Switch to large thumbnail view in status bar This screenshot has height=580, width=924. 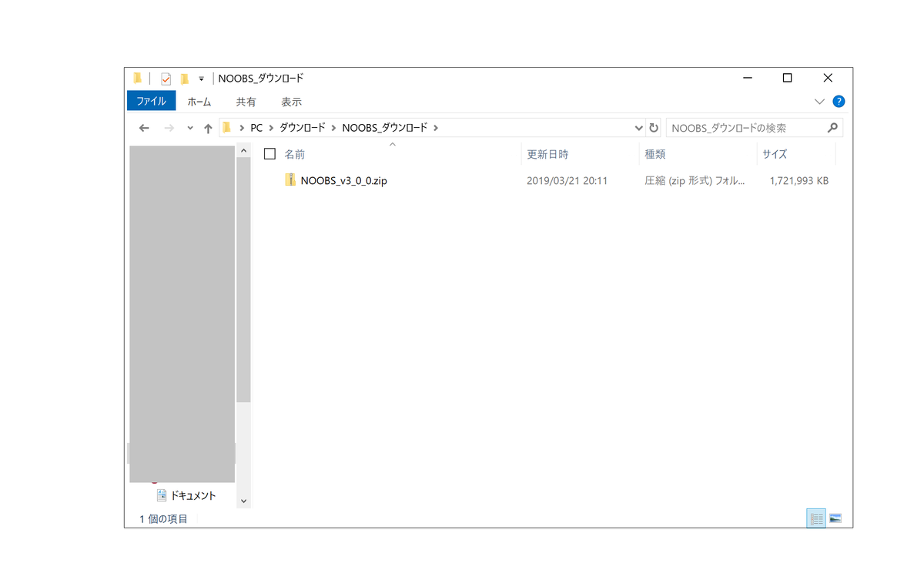(836, 518)
